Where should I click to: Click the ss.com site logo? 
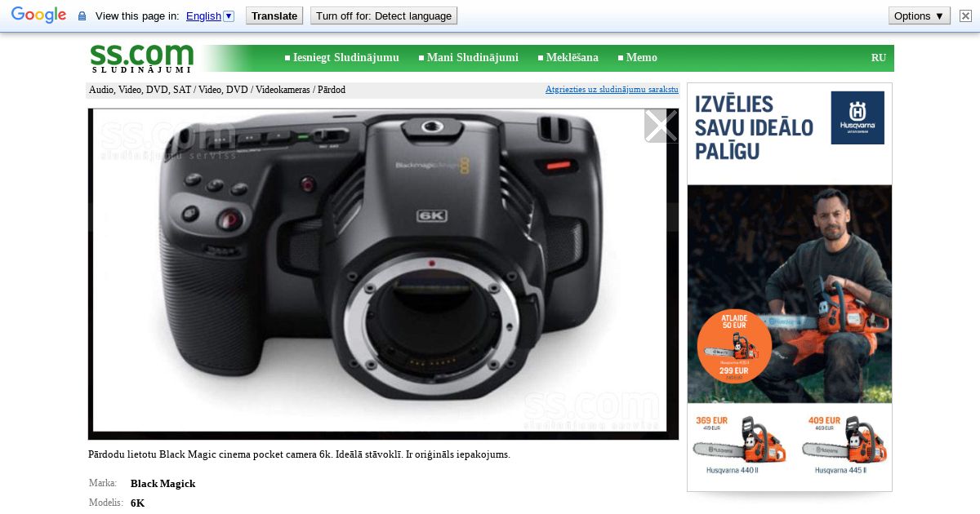(141, 57)
